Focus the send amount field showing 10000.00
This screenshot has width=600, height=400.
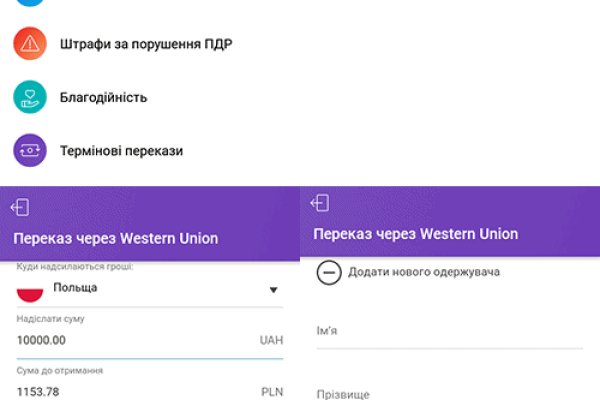130,341
